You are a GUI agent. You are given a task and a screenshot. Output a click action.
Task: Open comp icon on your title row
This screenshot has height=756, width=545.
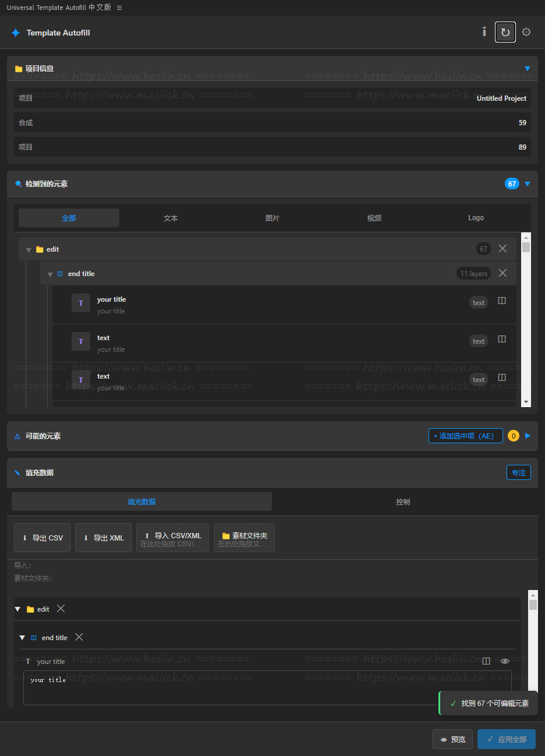502,301
